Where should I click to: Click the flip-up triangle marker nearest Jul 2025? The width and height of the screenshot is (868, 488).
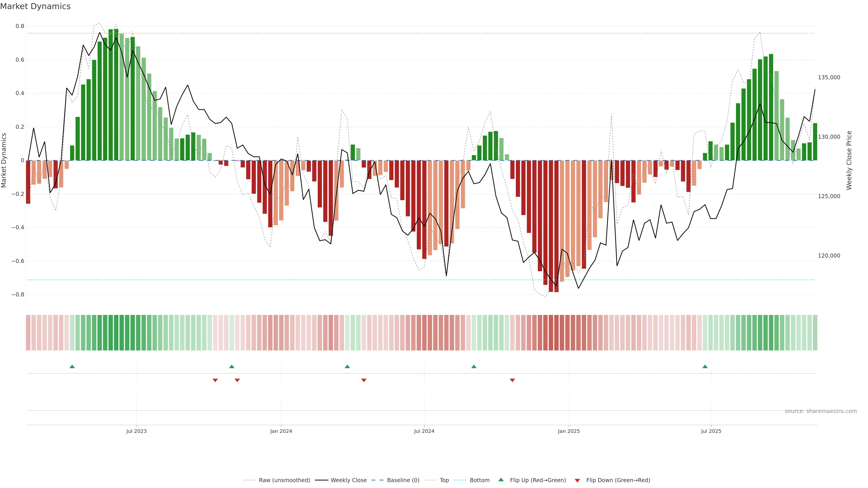pos(705,366)
